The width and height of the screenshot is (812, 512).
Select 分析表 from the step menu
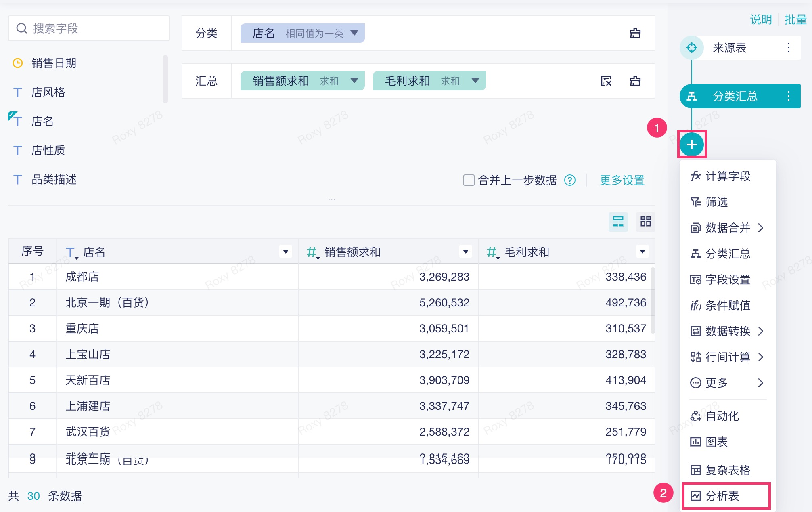[x=722, y=495]
